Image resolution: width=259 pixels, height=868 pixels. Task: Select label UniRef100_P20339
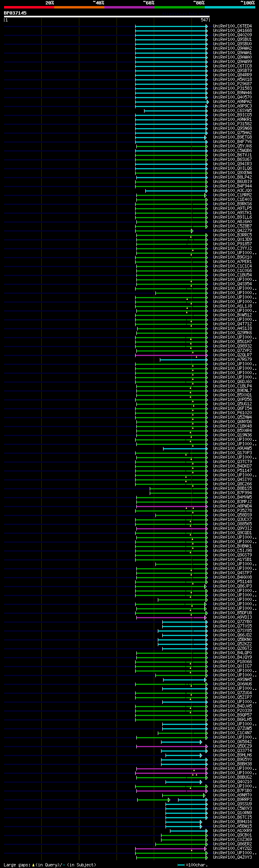[232, 710]
